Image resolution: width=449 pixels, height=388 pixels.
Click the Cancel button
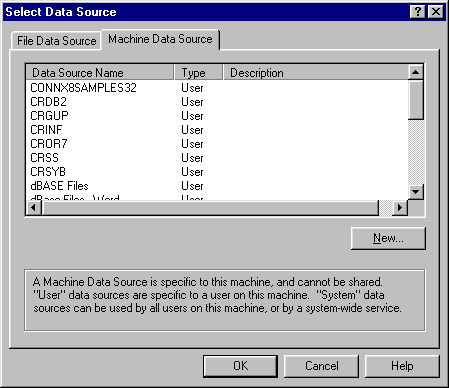pos(322,366)
